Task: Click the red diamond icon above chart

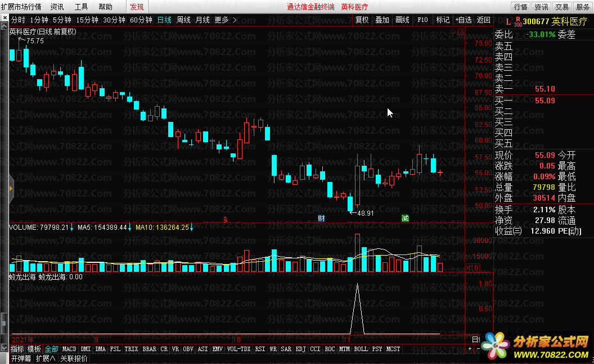Action: [452, 32]
